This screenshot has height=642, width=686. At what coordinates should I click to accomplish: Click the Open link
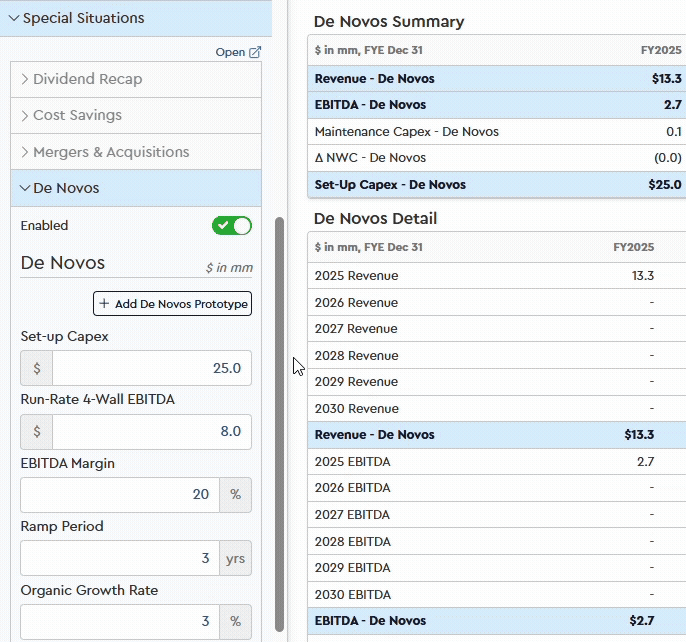(x=230, y=52)
